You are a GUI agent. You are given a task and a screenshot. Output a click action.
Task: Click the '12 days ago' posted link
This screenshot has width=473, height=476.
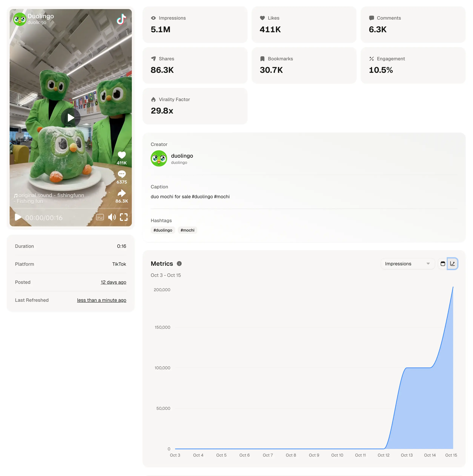click(x=113, y=282)
